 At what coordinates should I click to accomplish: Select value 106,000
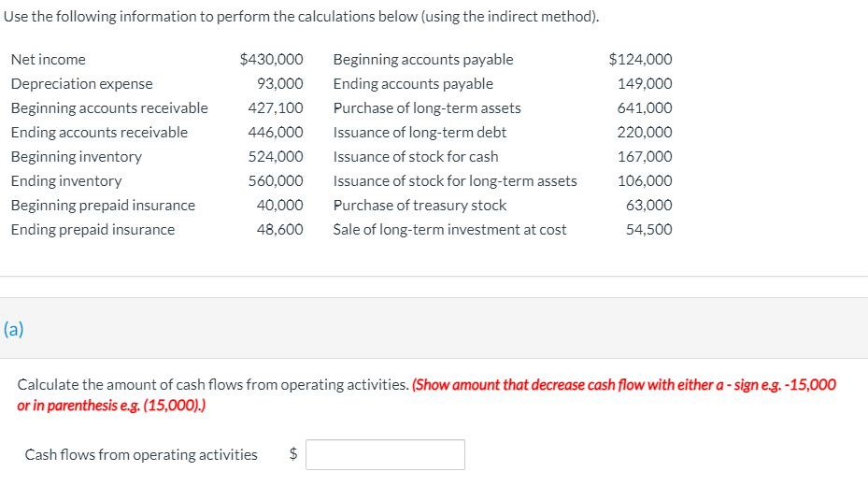645,181
